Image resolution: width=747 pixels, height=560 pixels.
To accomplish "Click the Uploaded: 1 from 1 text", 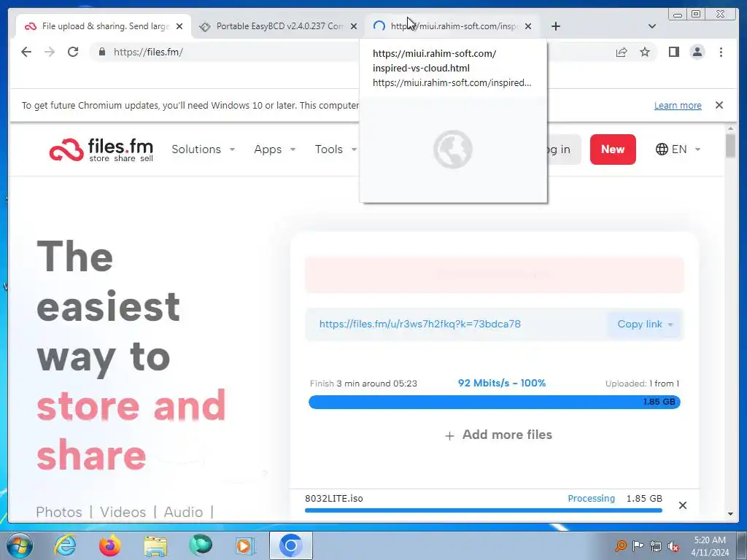I will [x=642, y=384].
